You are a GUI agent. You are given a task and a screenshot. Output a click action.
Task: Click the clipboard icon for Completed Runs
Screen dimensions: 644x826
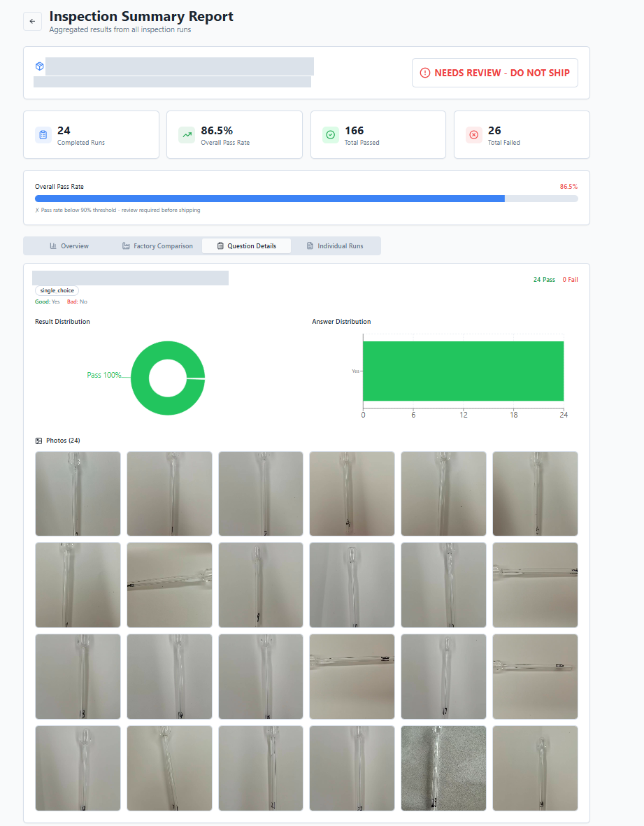[43, 135]
